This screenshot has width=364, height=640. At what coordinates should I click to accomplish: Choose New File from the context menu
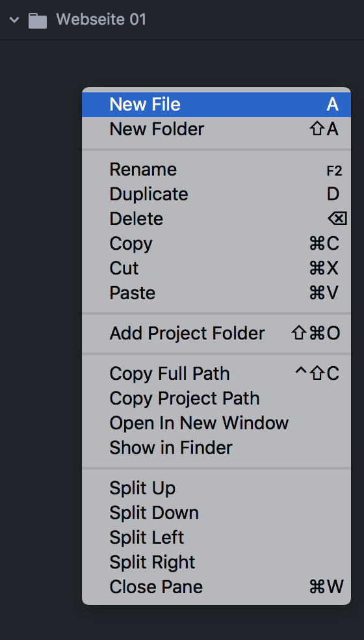click(x=216, y=105)
